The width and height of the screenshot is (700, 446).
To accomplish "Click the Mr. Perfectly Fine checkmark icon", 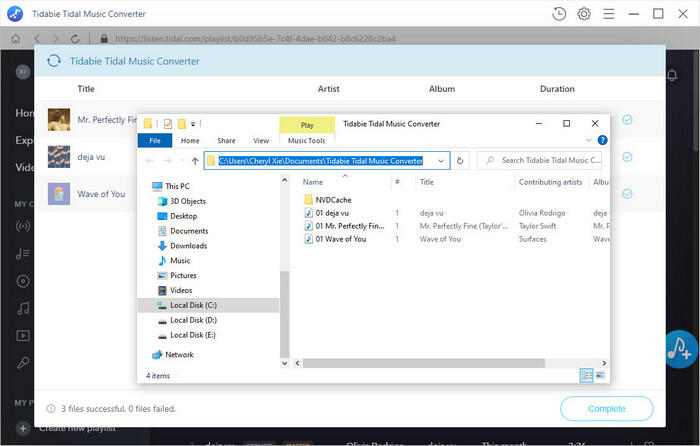I will point(627,120).
